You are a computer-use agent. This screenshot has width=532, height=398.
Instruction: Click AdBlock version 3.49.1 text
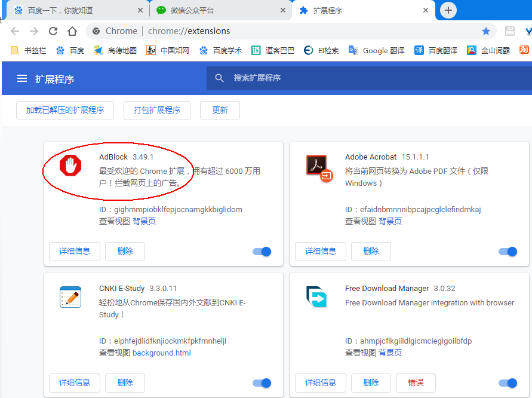(x=143, y=157)
